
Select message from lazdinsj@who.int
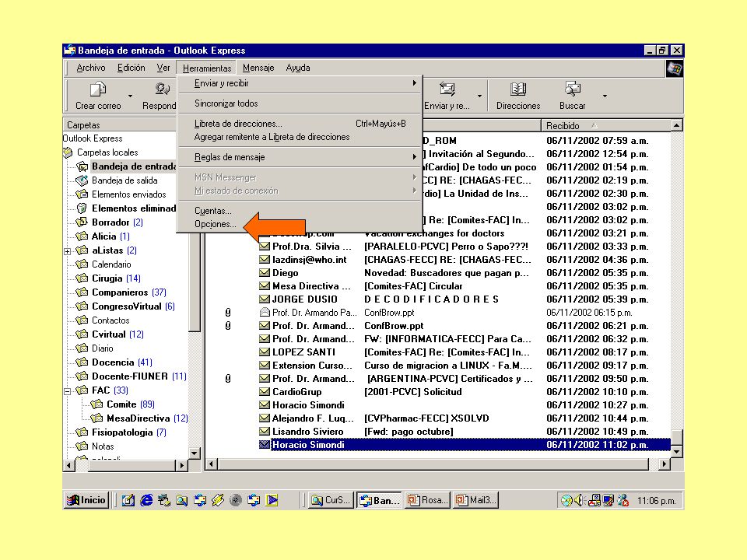tap(438, 260)
